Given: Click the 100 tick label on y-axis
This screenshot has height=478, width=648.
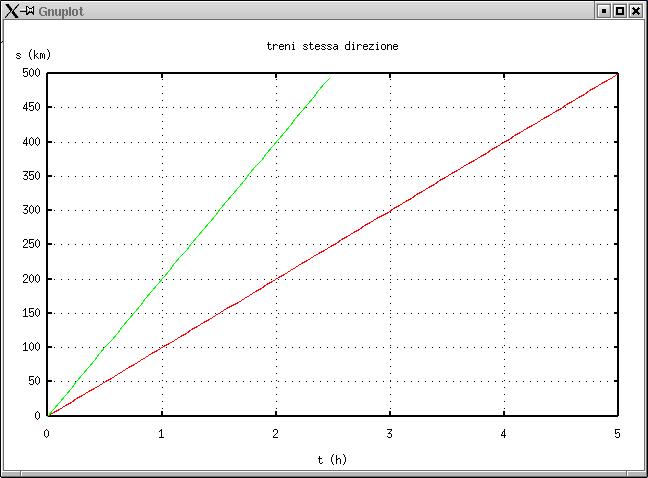Looking at the screenshot, I should pyautogui.click(x=29, y=348).
